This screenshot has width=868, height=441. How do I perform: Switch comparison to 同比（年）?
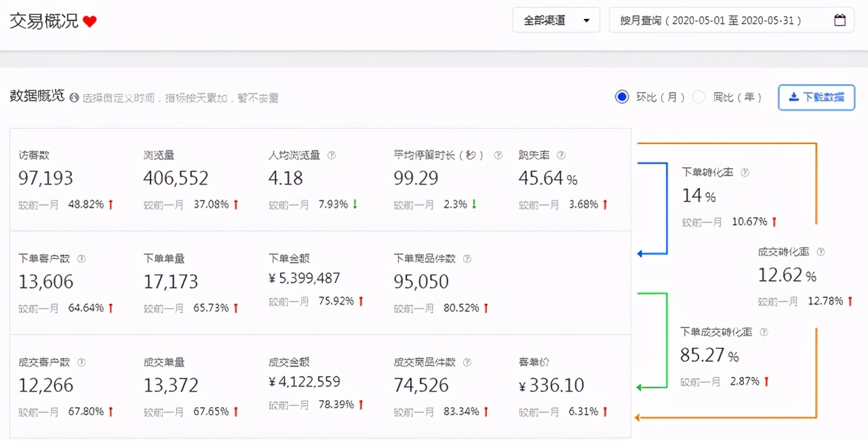[x=699, y=96]
